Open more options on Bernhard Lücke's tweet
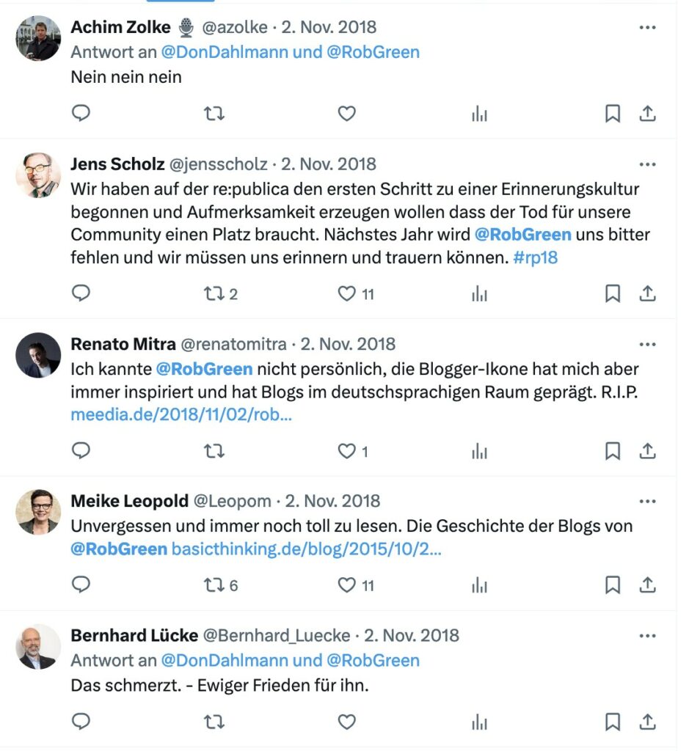This screenshot has height=751, width=700. 647,636
